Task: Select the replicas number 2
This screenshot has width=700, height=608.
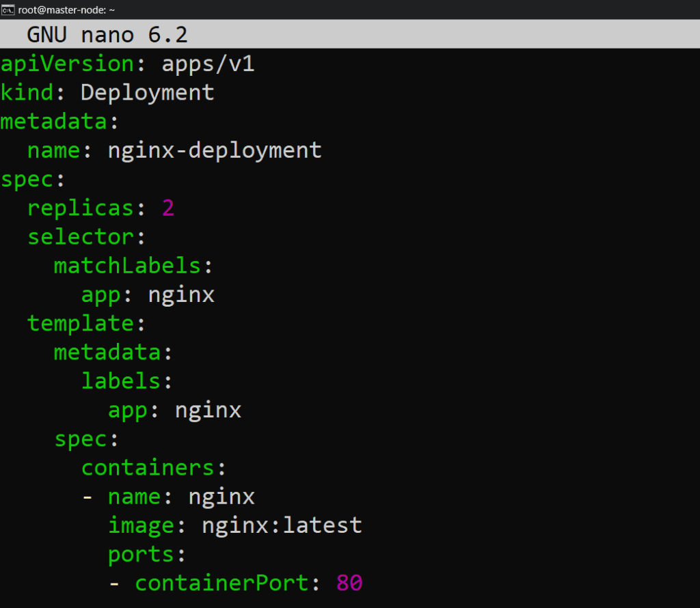Action: point(168,208)
